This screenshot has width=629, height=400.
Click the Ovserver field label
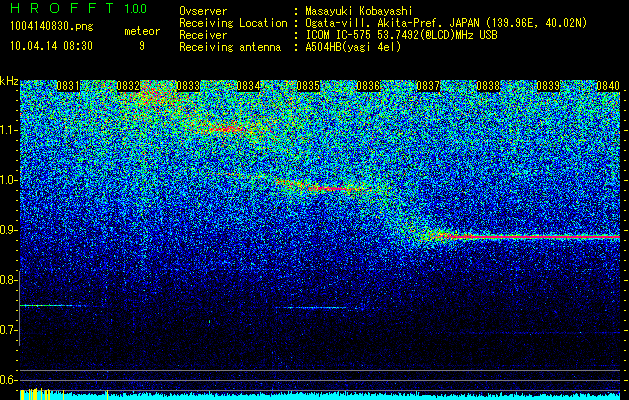(x=203, y=12)
